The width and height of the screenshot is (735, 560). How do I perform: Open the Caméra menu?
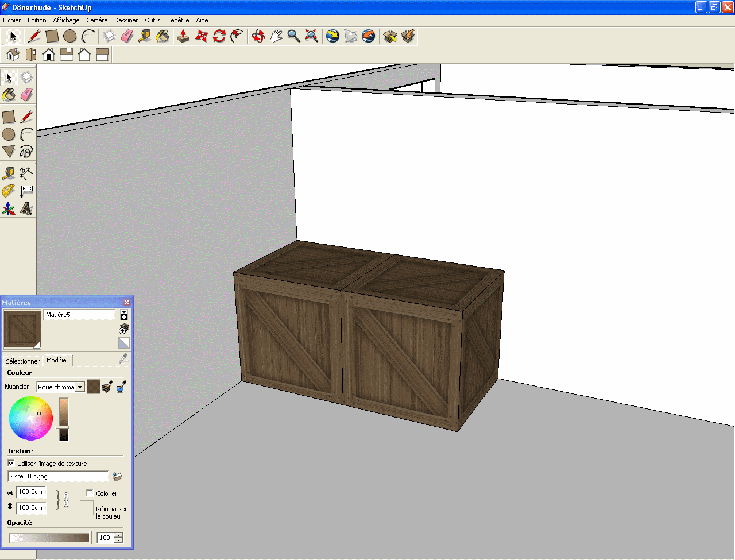point(96,20)
